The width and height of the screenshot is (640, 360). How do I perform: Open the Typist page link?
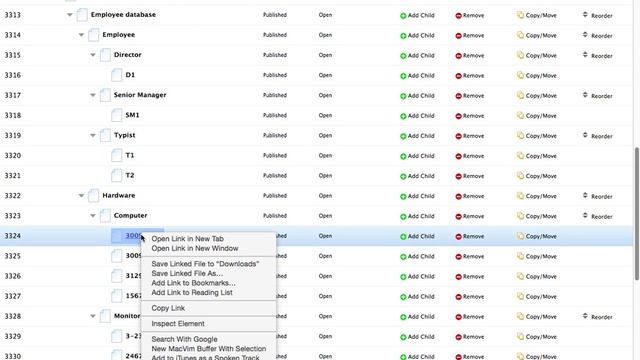click(x=124, y=135)
